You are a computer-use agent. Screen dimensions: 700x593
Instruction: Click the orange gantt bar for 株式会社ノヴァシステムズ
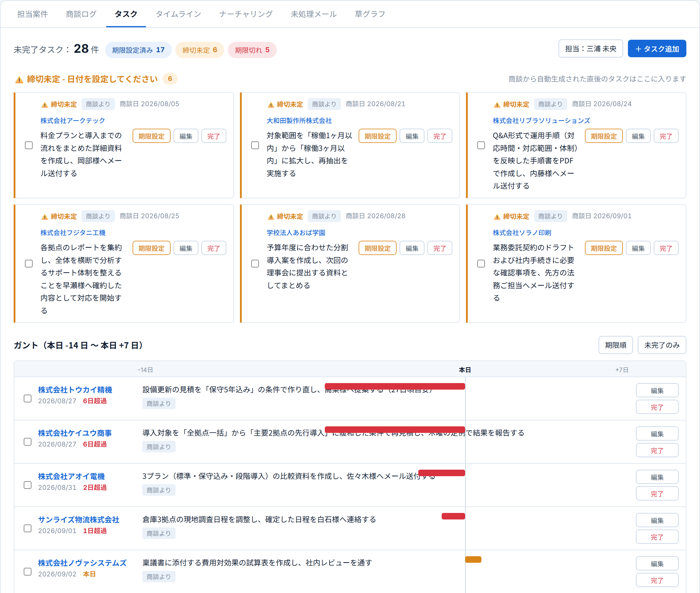(x=473, y=559)
